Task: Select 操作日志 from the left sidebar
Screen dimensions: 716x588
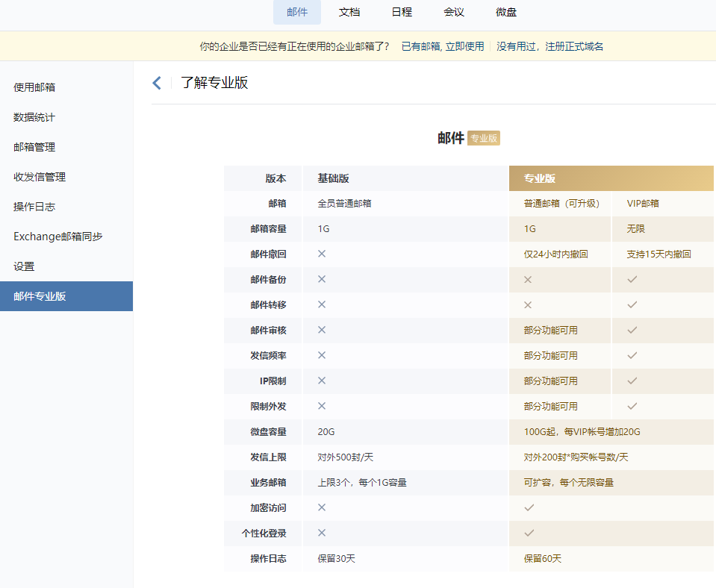Action: click(34, 207)
